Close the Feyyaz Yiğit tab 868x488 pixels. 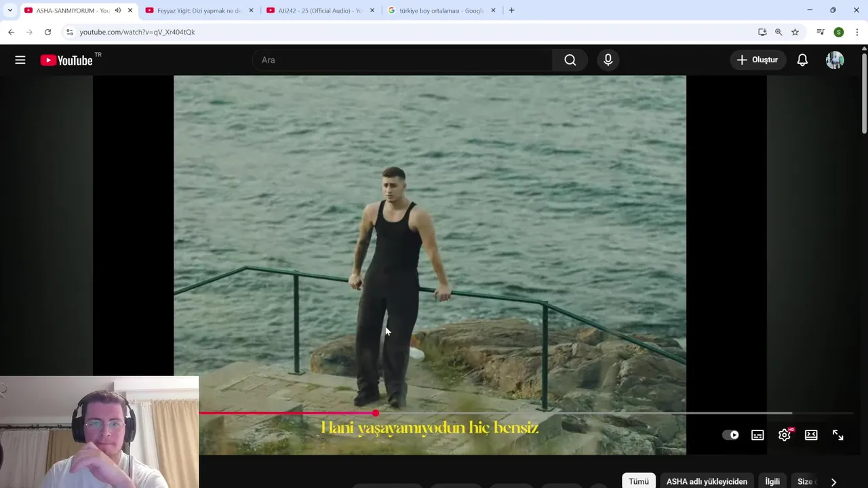click(x=251, y=10)
